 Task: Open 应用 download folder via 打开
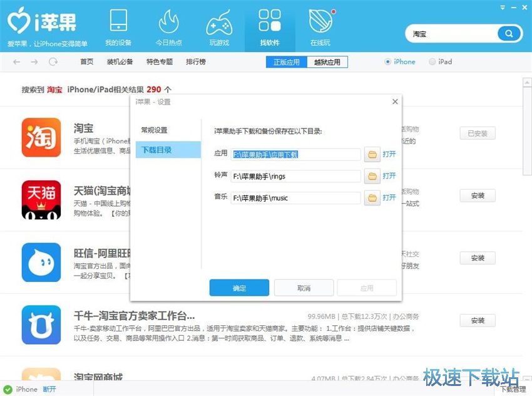(389, 154)
